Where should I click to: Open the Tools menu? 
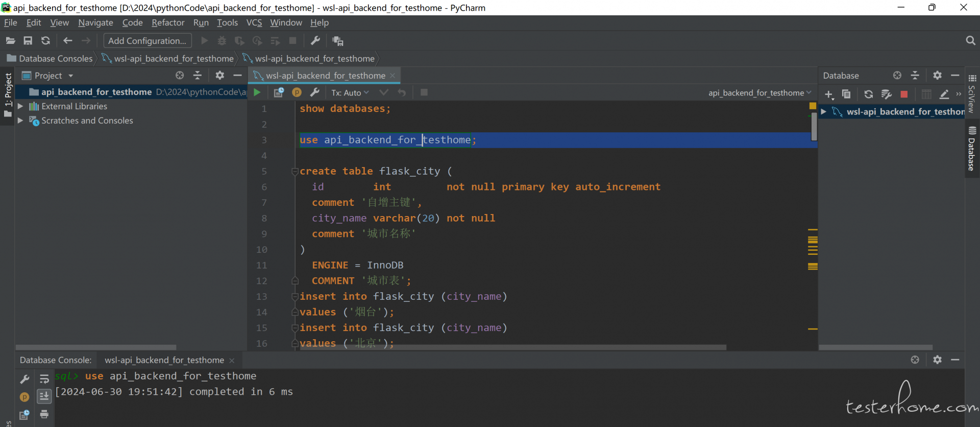click(x=227, y=22)
